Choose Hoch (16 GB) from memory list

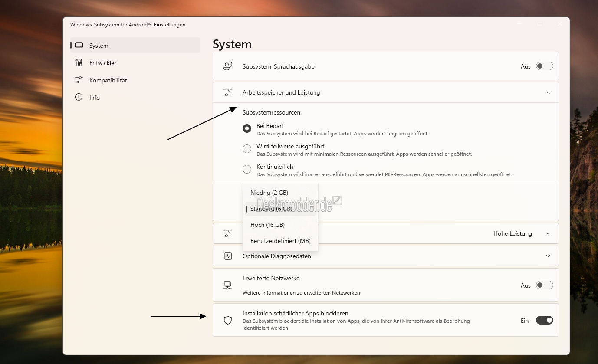tap(267, 225)
